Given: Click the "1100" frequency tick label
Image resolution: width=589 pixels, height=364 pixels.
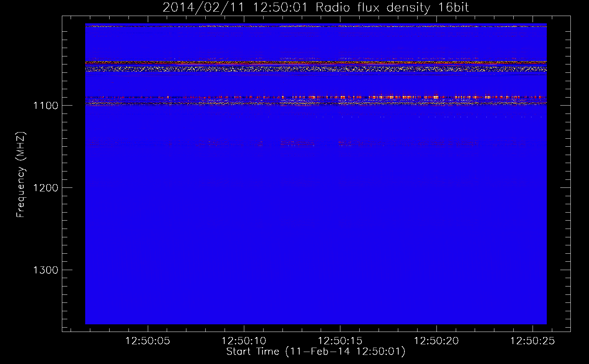Looking at the screenshot, I should pyautogui.click(x=46, y=106).
